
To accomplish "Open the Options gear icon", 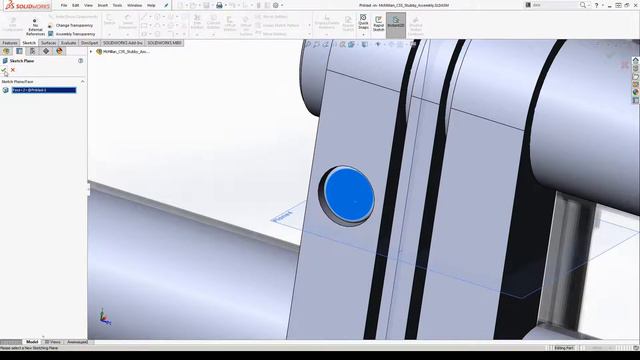I will (x=276, y=5).
